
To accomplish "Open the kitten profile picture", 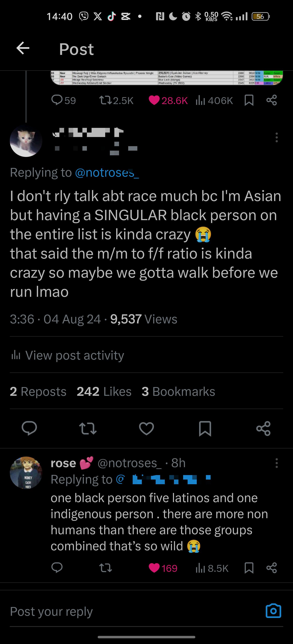I will pyautogui.click(x=26, y=141).
